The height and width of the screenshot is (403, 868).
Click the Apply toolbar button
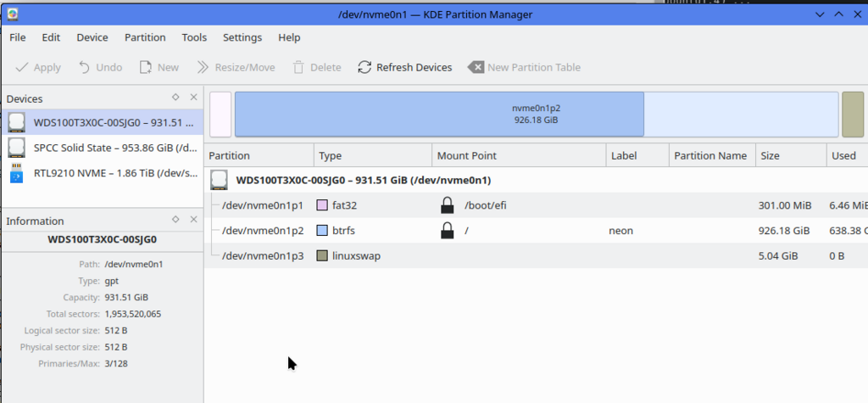tap(38, 68)
